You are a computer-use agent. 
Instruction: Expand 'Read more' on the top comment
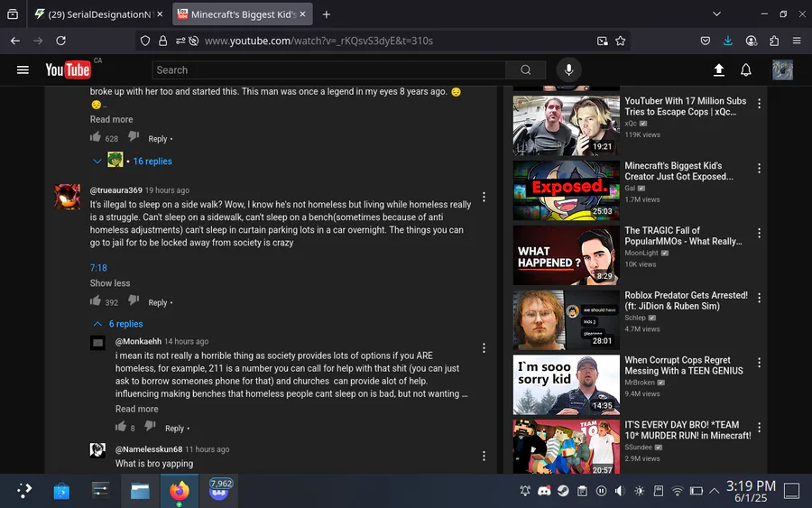[x=111, y=119]
